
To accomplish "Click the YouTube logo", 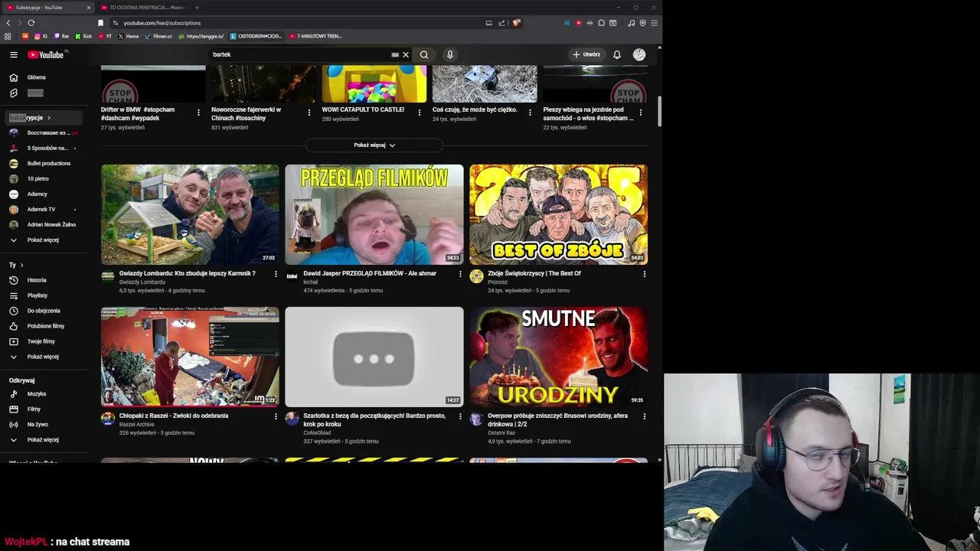I will click(x=46, y=54).
